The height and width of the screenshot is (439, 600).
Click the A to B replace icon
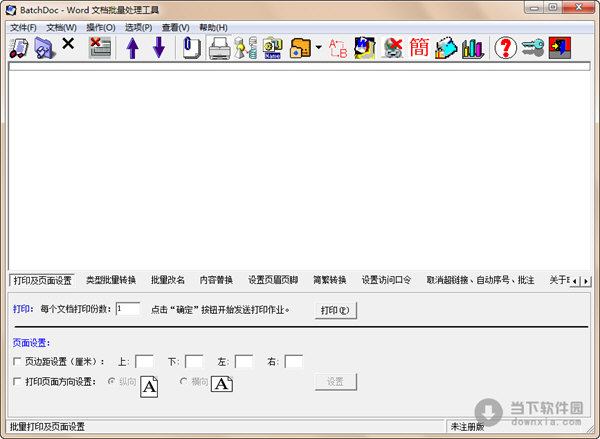click(x=338, y=48)
